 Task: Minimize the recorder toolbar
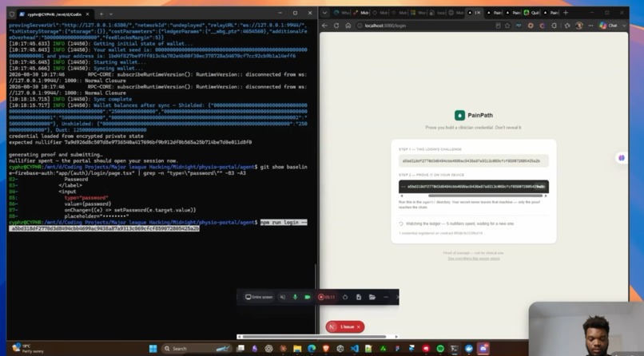(x=386, y=297)
